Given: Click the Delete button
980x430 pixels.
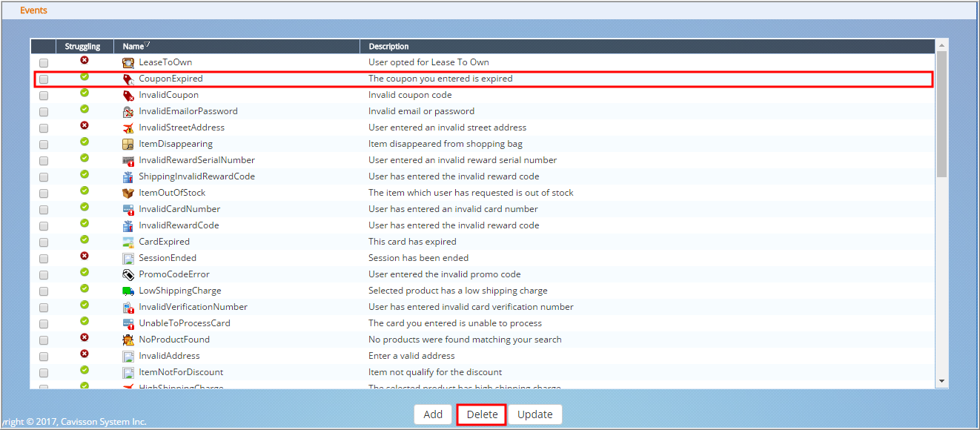Looking at the screenshot, I should tap(482, 414).
